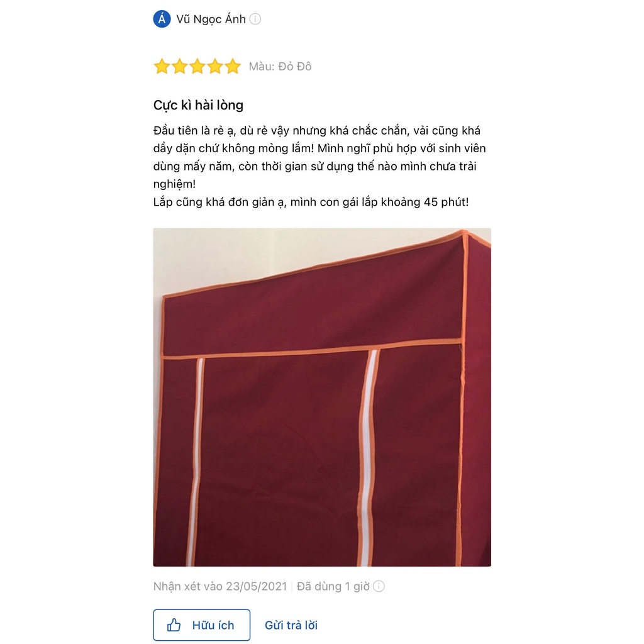The width and height of the screenshot is (644, 644).
Task: Mark the review as Hữu ích
Action: [202, 625]
